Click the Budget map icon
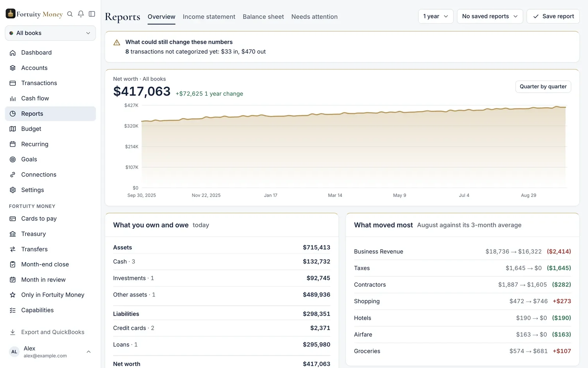588x368 pixels. [x=13, y=129]
